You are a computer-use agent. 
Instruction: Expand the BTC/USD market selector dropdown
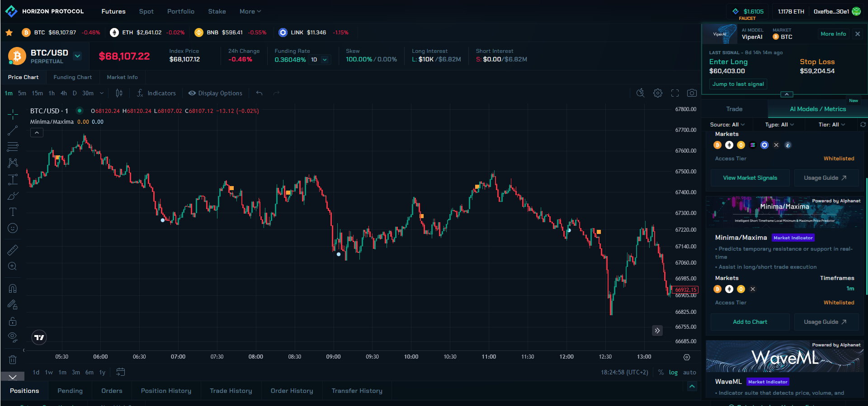[x=77, y=56]
